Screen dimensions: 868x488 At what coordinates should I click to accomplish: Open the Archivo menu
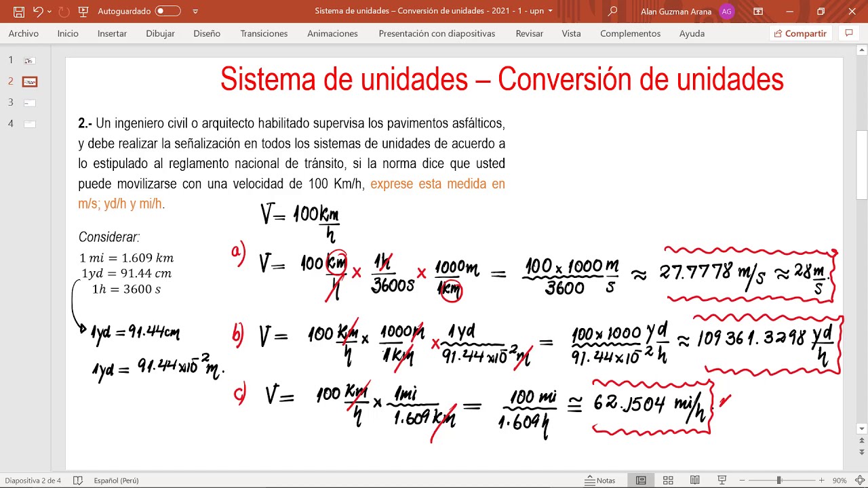pos(24,33)
